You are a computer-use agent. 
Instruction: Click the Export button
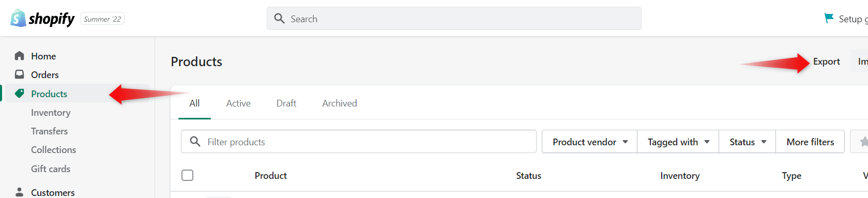(x=826, y=62)
